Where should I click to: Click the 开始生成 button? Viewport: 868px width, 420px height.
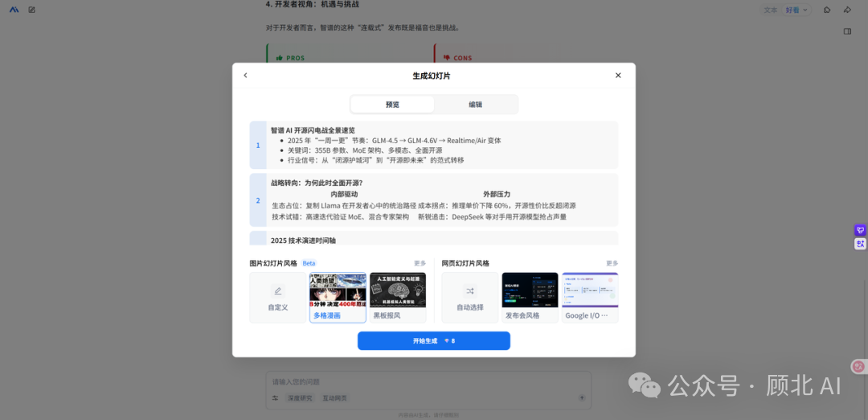[x=433, y=341]
